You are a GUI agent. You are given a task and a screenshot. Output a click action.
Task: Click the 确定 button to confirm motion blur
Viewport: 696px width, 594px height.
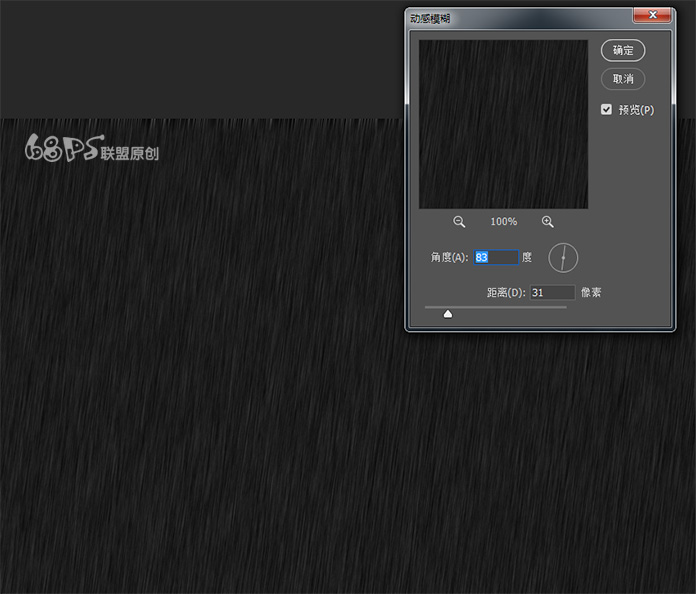623,51
